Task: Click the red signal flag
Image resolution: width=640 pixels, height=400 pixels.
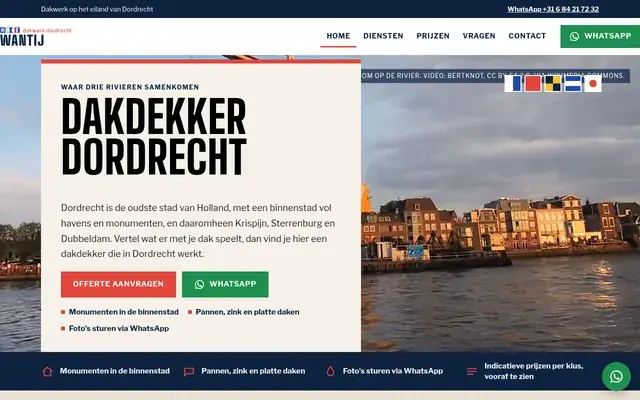Action: pyautogui.click(x=533, y=84)
